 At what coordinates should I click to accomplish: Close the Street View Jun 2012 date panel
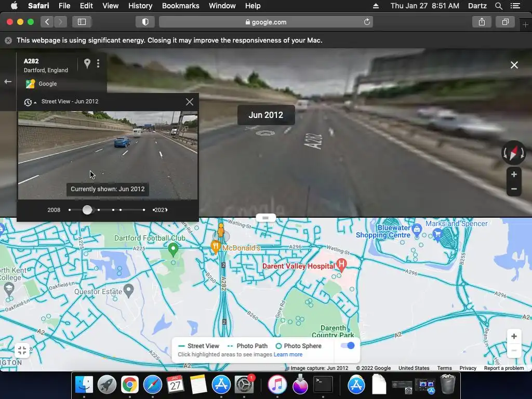click(x=190, y=102)
